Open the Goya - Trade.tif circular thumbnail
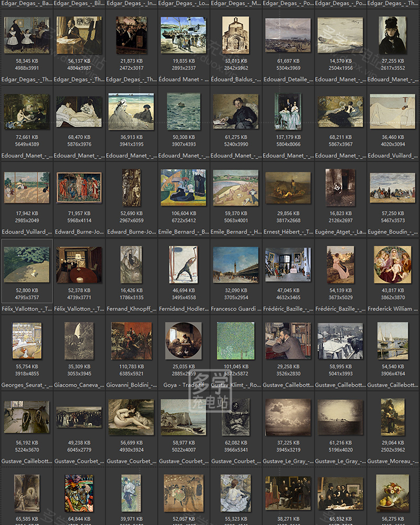The height and width of the screenshot is (525, 420). (x=183, y=341)
